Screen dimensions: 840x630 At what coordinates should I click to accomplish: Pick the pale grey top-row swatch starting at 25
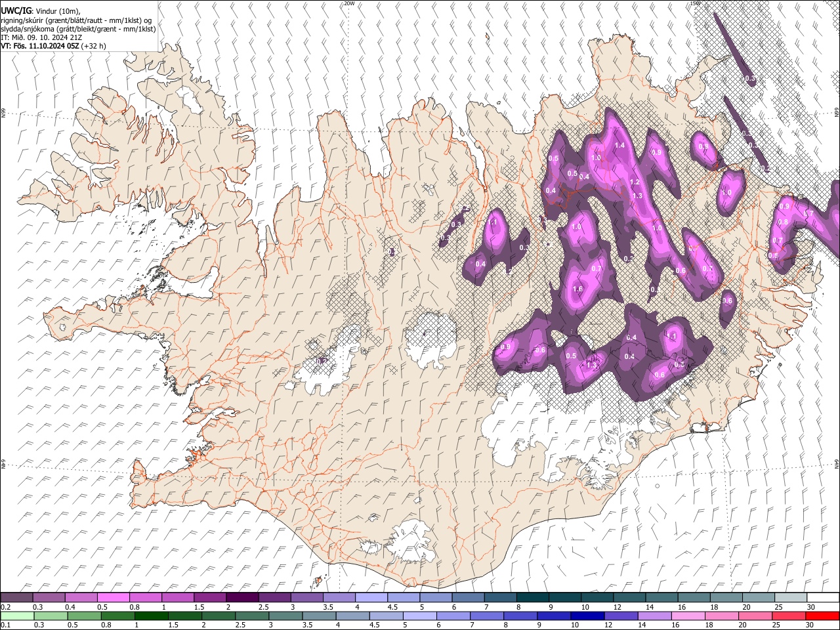pyautogui.click(x=791, y=598)
